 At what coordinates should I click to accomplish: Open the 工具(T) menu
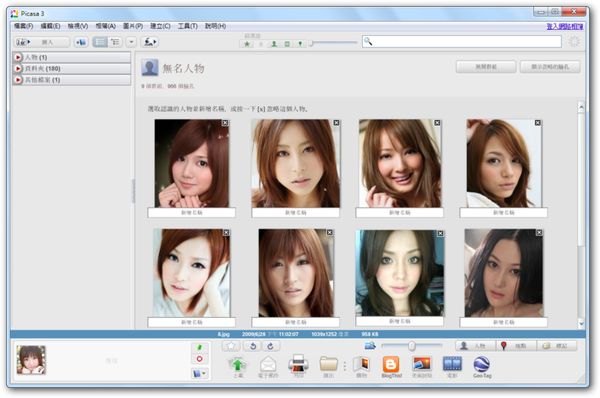pos(188,26)
